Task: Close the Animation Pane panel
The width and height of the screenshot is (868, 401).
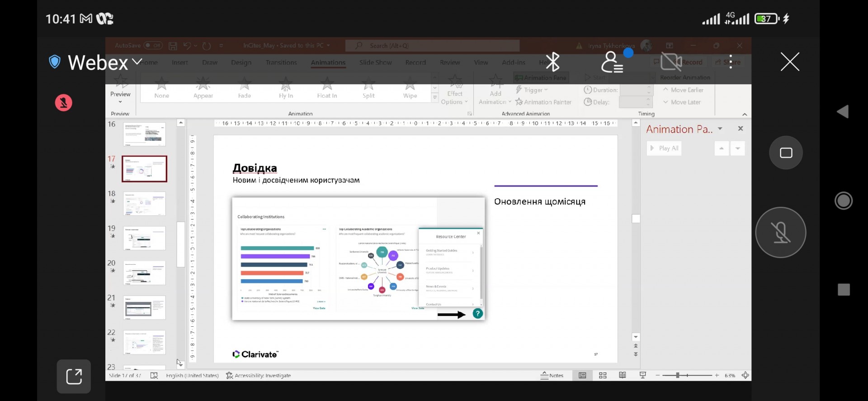Action: click(741, 129)
